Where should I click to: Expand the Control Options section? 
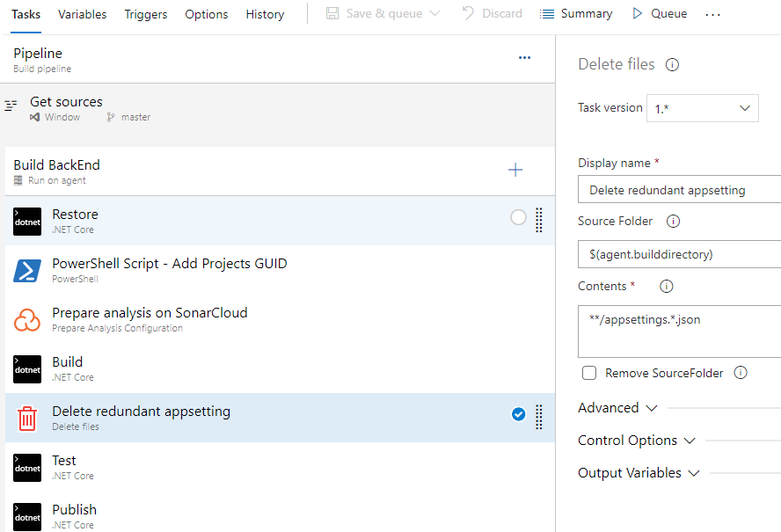click(x=636, y=441)
